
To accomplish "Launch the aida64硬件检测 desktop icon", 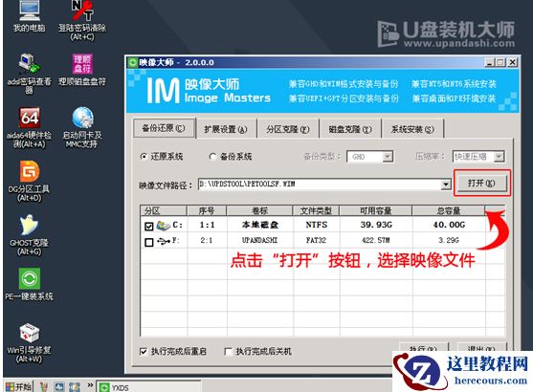I will pyautogui.click(x=30, y=127).
